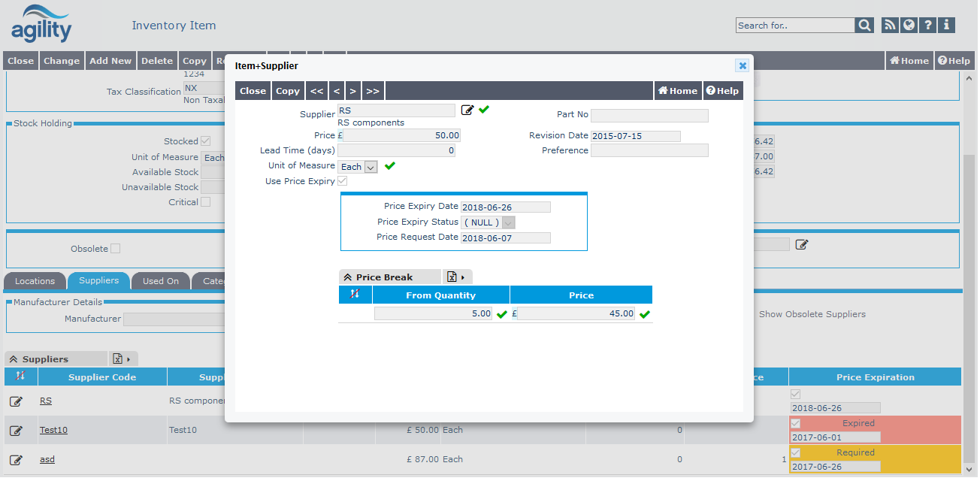980x481 pixels.
Task: Click the info icon in top header
Action: pyautogui.click(x=947, y=25)
